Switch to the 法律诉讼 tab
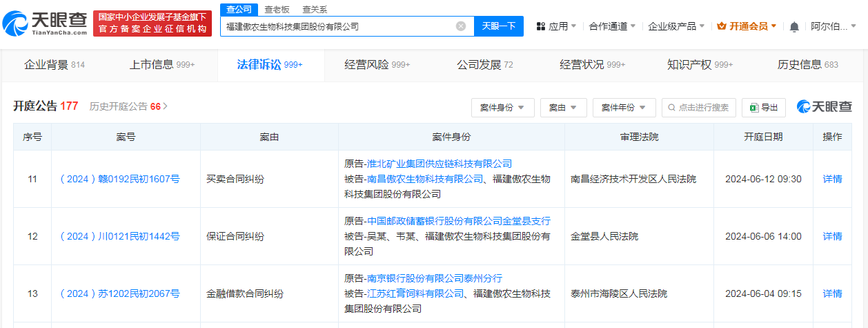 coord(270,65)
